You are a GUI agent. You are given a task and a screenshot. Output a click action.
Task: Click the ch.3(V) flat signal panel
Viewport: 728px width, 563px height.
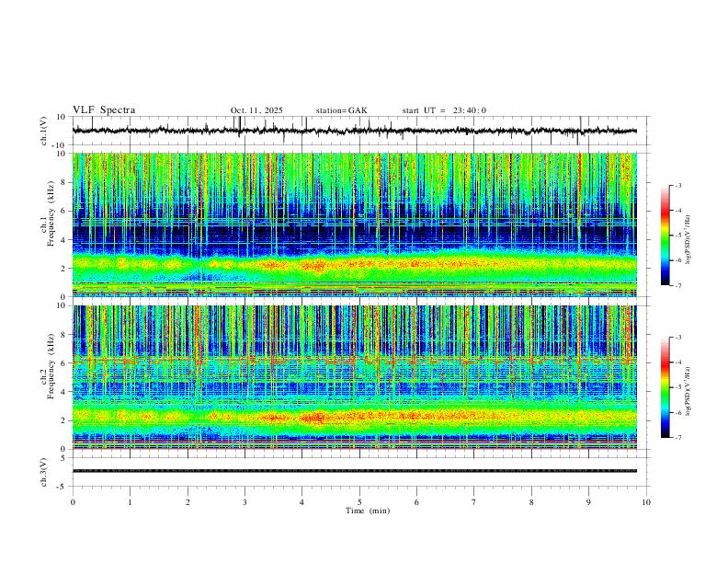click(358, 471)
